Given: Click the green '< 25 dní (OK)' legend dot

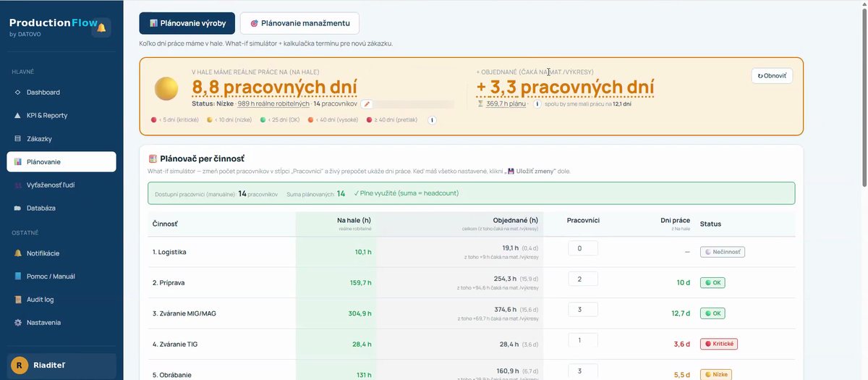Looking at the screenshot, I should click(263, 120).
